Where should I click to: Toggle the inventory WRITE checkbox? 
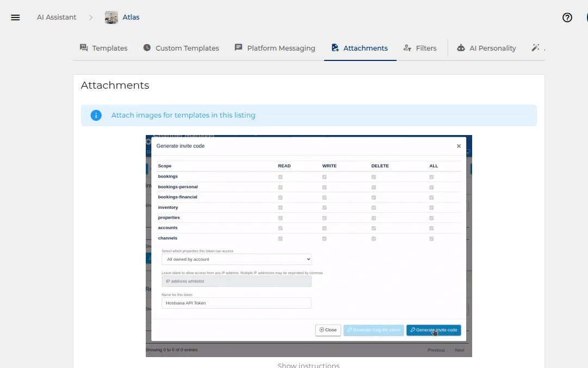pos(324,207)
